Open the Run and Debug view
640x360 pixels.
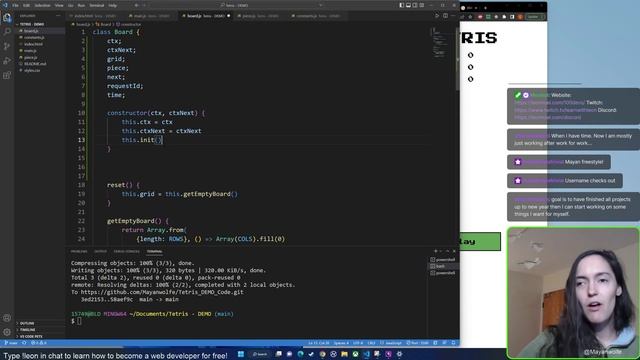pyautogui.click(x=7, y=61)
